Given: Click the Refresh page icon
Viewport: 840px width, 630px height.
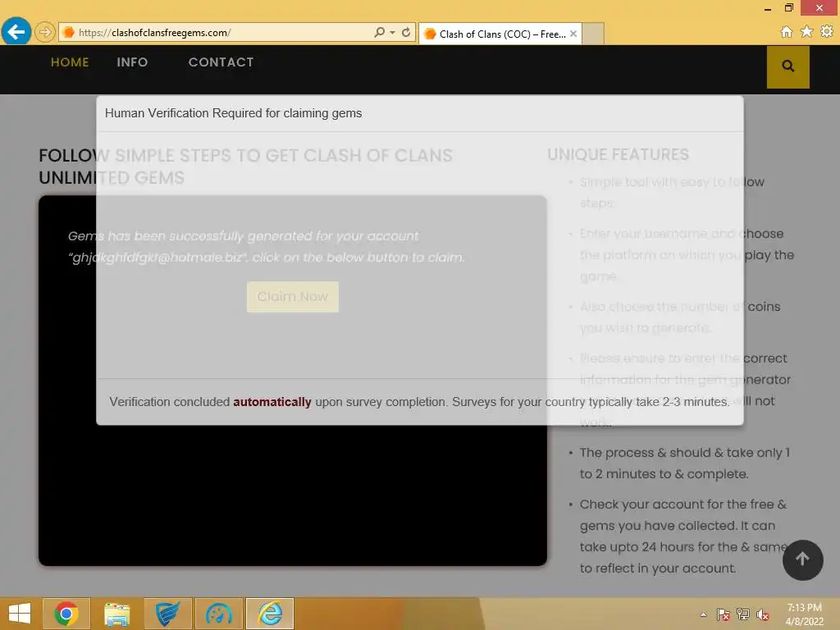Looking at the screenshot, I should coord(406,32).
